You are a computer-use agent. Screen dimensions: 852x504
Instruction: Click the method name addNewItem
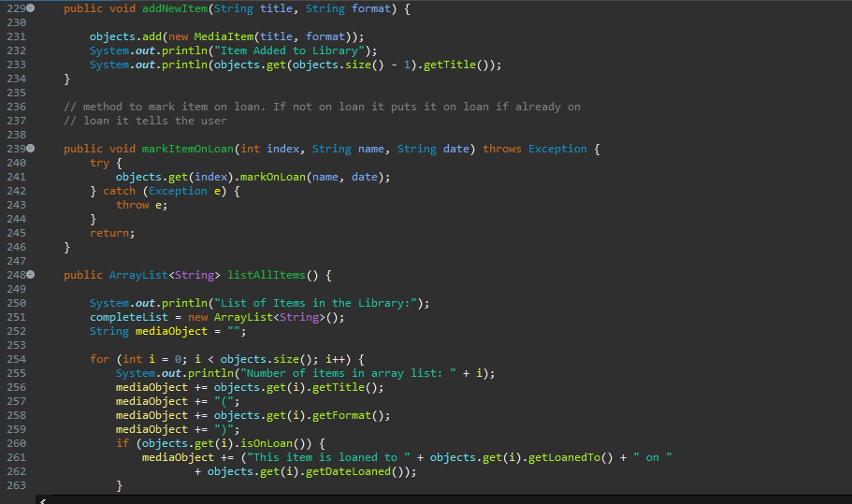(x=174, y=8)
